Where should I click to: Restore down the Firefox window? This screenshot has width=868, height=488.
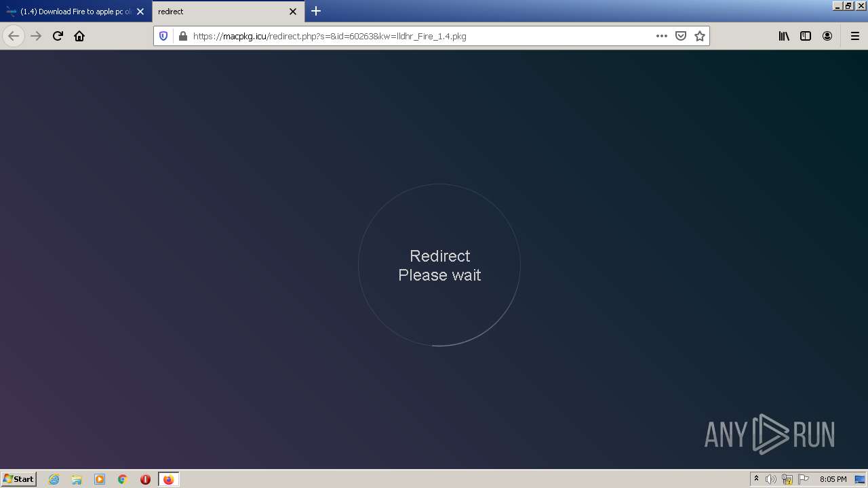tap(848, 5)
